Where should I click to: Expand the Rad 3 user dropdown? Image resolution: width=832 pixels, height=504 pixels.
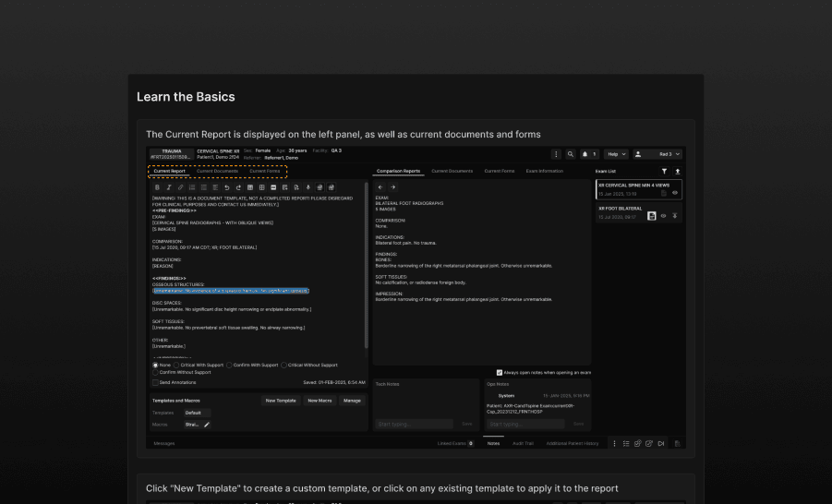point(664,154)
